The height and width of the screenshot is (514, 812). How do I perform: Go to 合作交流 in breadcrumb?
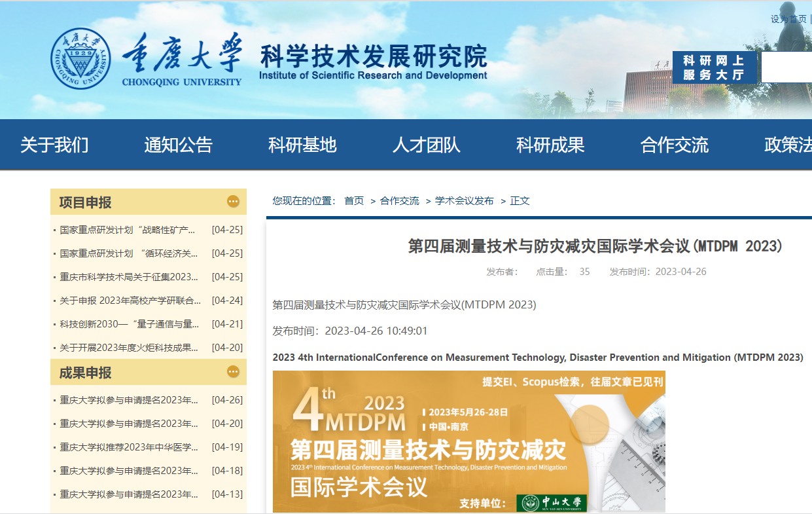[400, 201]
